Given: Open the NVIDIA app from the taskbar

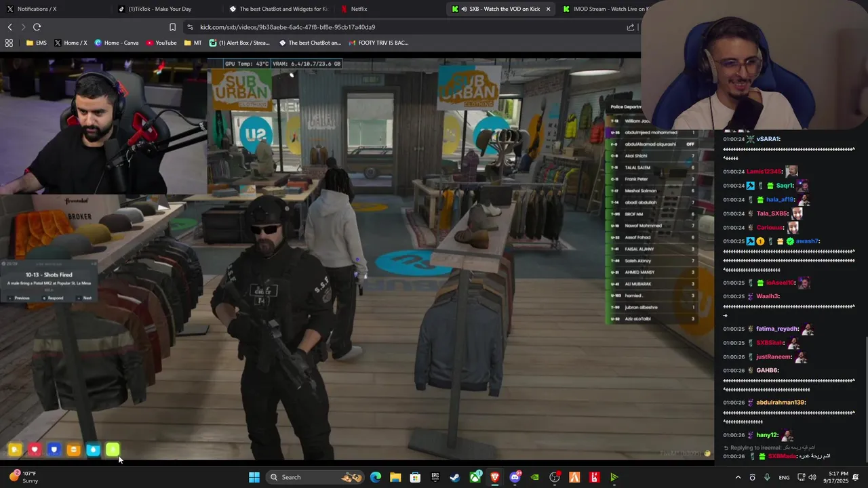Looking at the screenshot, I should coord(535,477).
